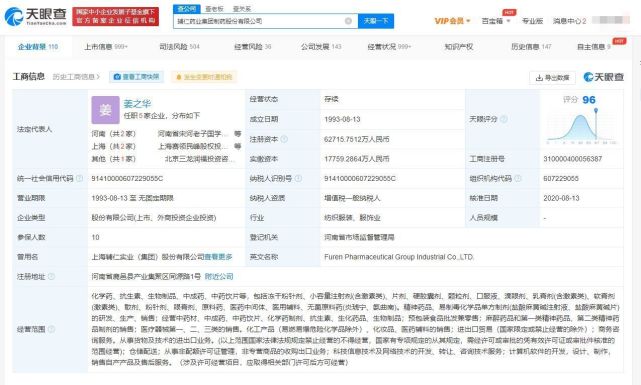Click the score distribution chart
Viewport: 641px width, 385px height.
coord(581,128)
